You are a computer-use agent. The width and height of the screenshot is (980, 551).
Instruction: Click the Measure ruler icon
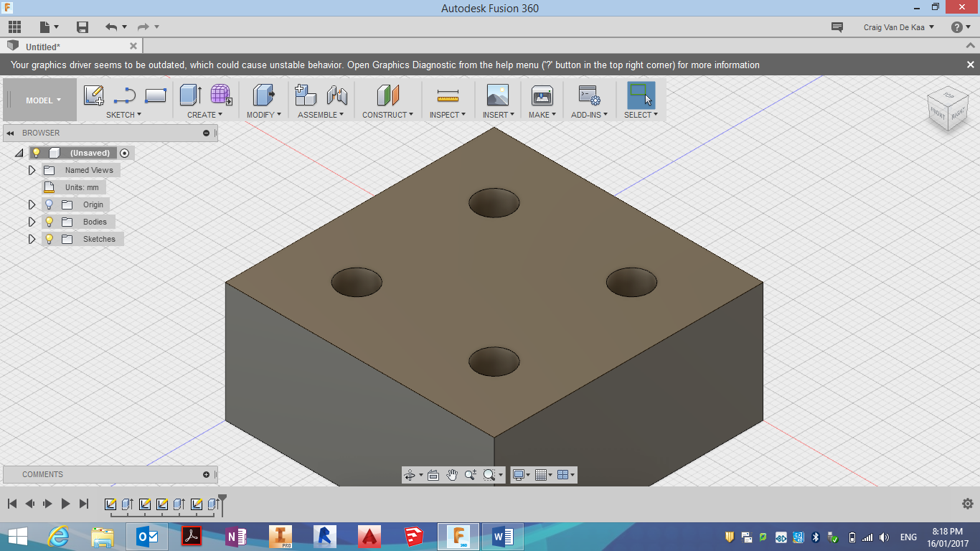click(x=448, y=95)
